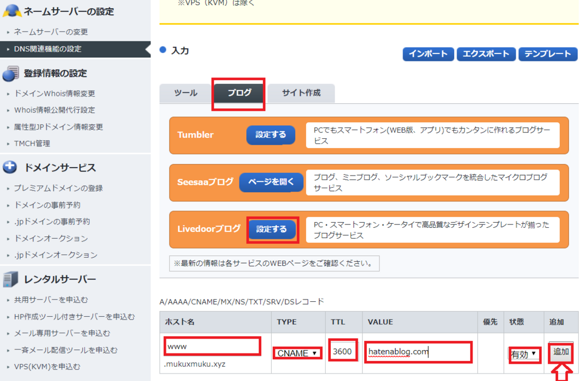The image size is (588, 381).
Task: Click the エクスポート button
Action: click(x=486, y=54)
